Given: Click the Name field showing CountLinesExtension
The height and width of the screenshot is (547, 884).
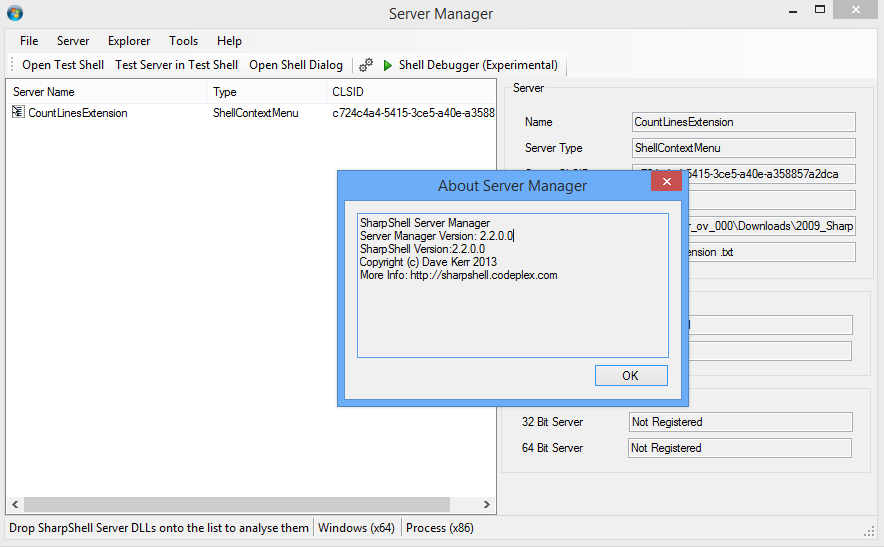Looking at the screenshot, I should click(x=744, y=122).
